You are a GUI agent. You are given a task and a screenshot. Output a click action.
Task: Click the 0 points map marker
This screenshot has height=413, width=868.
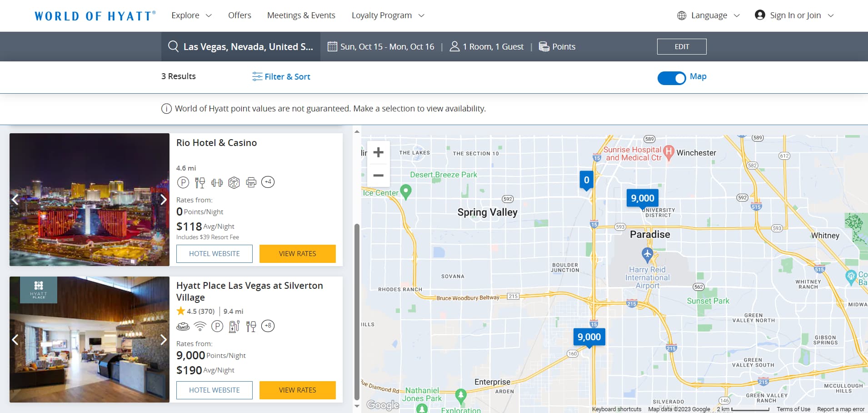[x=586, y=180]
